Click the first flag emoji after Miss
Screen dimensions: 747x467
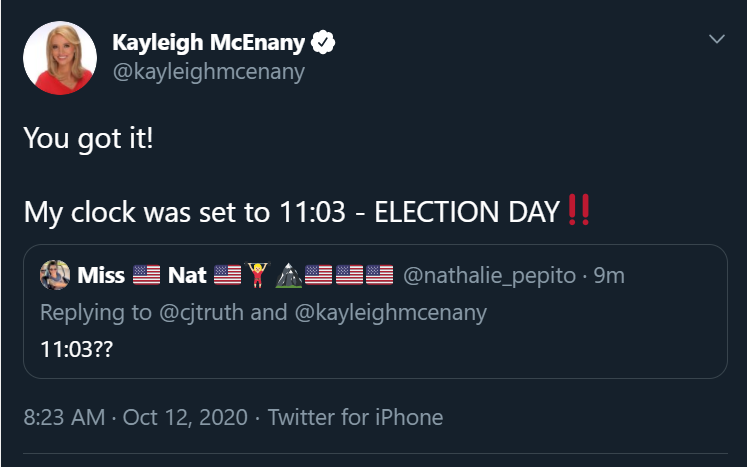pos(146,275)
